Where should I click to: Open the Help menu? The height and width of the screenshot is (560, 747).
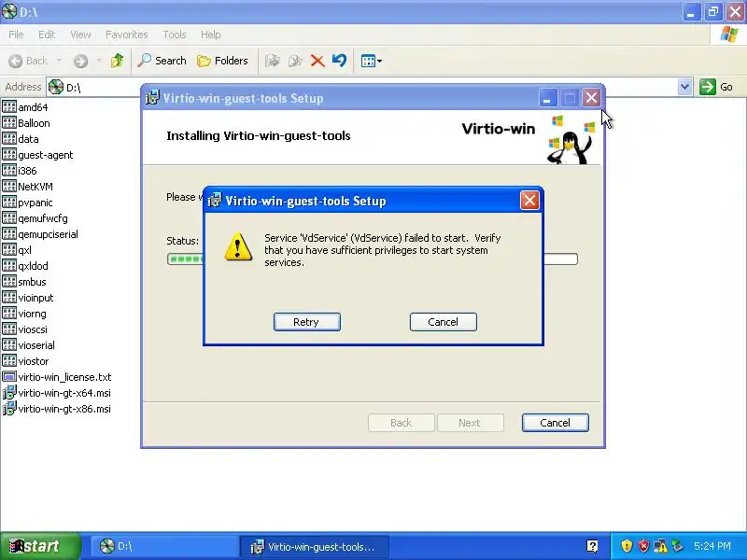[210, 35]
